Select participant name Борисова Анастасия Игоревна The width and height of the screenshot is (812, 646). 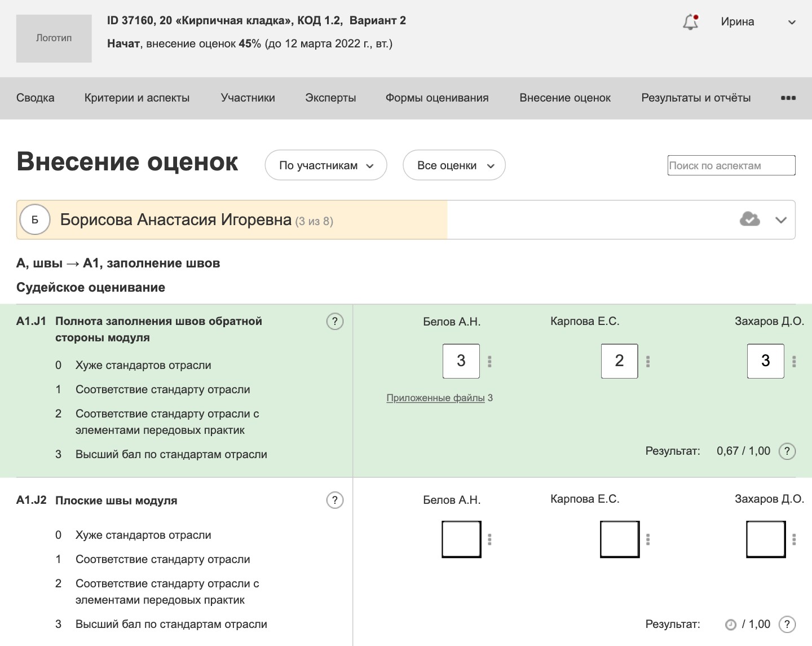(175, 219)
